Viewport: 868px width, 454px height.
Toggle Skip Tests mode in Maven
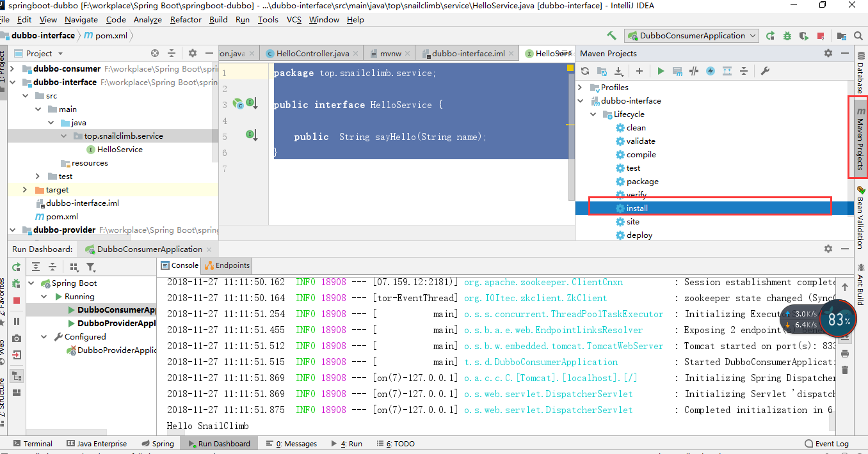[711, 71]
